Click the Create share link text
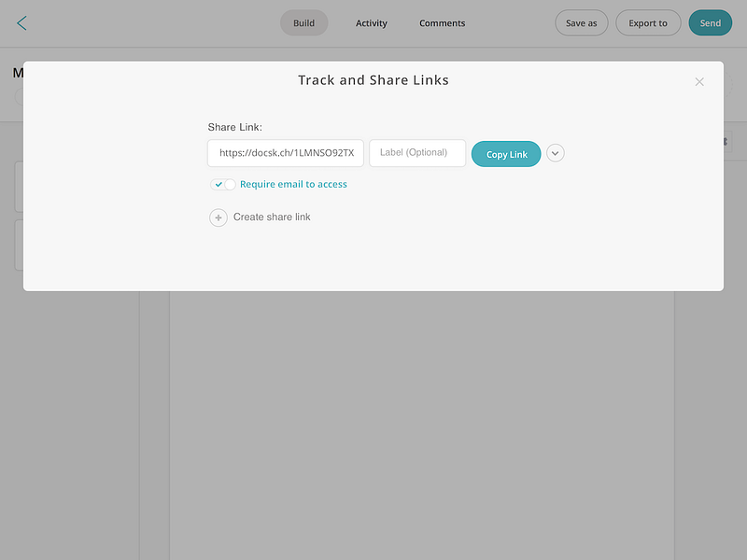This screenshot has width=747, height=560. (272, 217)
